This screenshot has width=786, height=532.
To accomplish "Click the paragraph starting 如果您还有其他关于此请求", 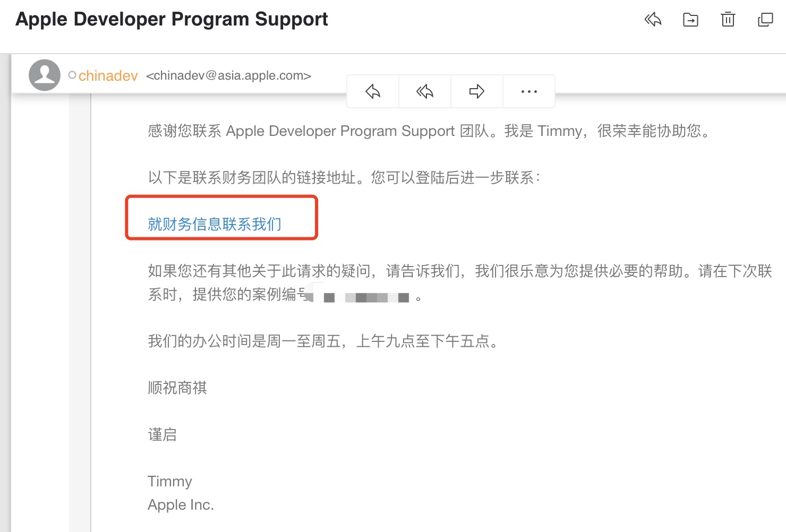I will point(460,282).
